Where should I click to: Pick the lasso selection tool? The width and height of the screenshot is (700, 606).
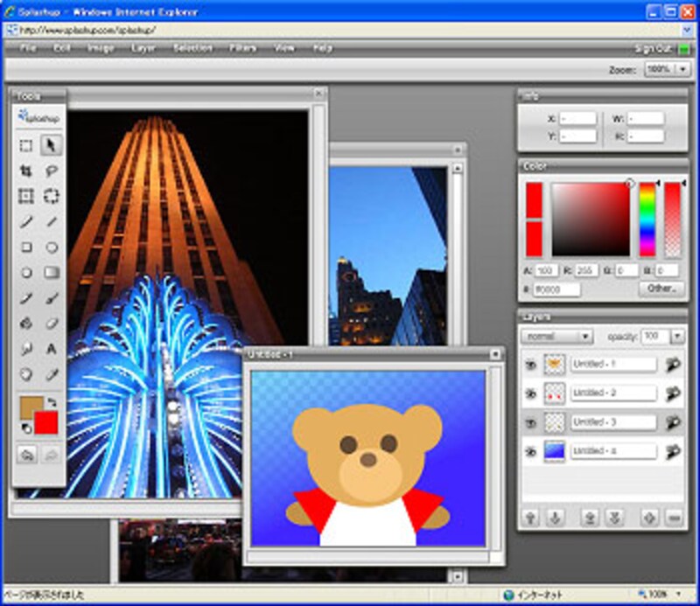click(52, 171)
